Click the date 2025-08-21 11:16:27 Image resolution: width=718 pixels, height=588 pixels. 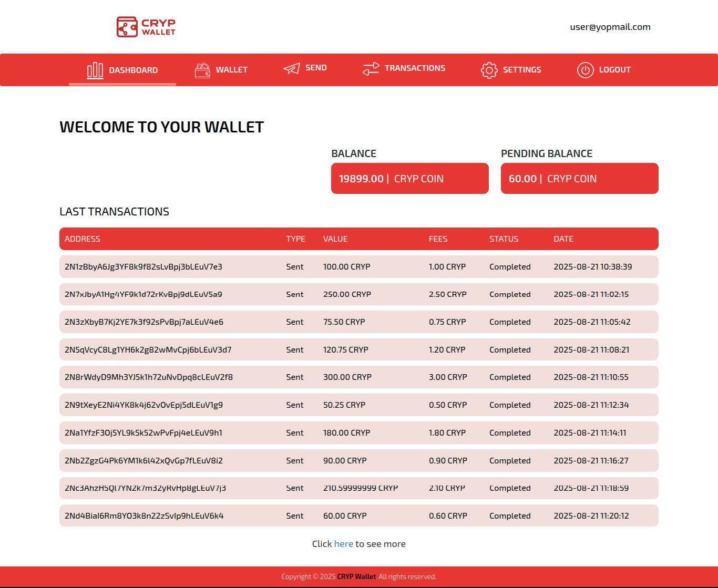(591, 461)
